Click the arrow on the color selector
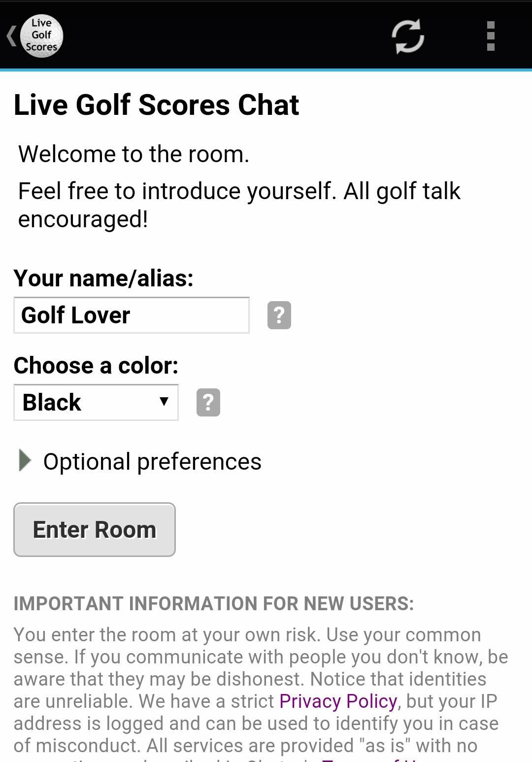The width and height of the screenshot is (532, 762). (x=164, y=402)
